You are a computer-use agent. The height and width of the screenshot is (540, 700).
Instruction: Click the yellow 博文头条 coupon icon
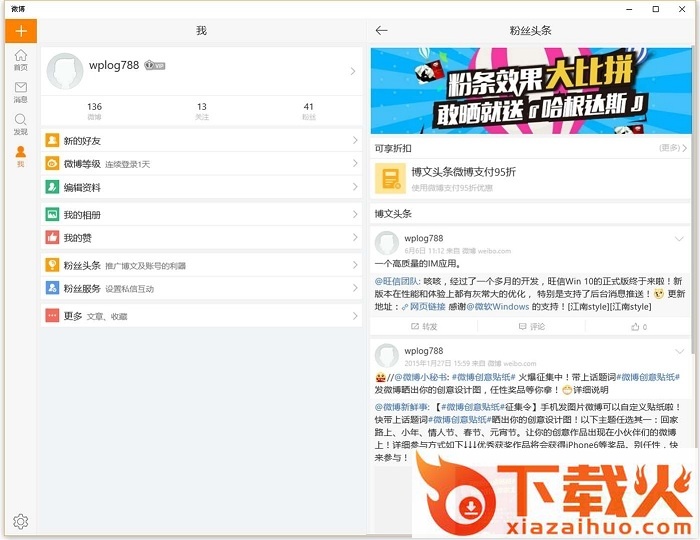[x=390, y=179]
